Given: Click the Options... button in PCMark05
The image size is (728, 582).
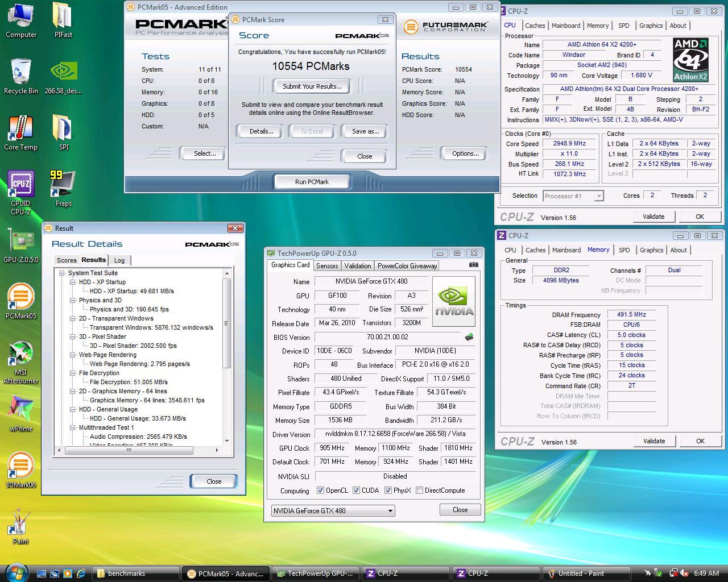Looking at the screenshot, I should (465, 153).
